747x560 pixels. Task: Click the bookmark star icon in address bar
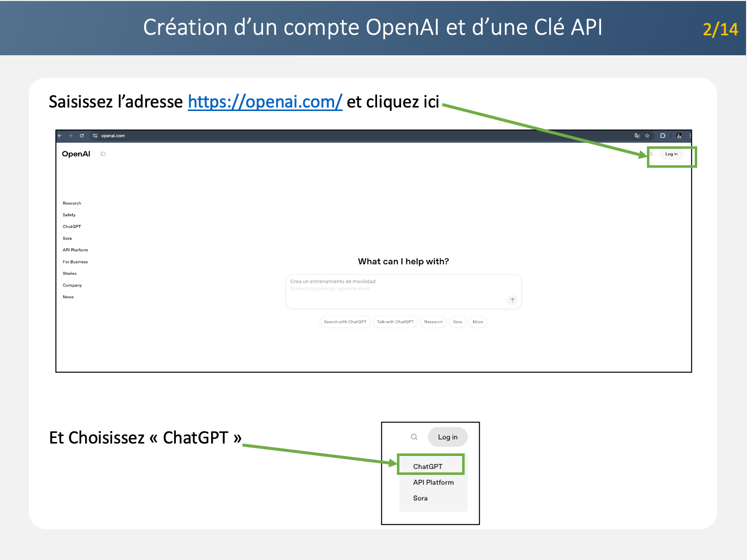click(647, 135)
